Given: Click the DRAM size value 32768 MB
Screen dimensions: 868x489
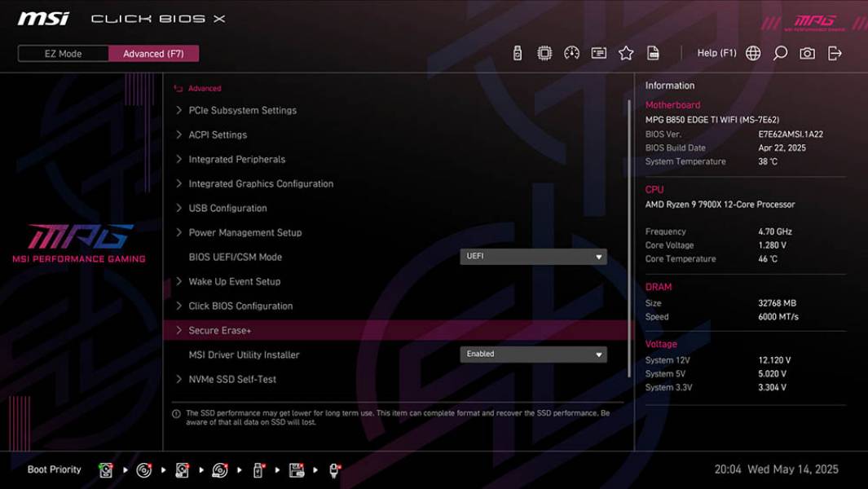Looking at the screenshot, I should pyautogui.click(x=778, y=303).
